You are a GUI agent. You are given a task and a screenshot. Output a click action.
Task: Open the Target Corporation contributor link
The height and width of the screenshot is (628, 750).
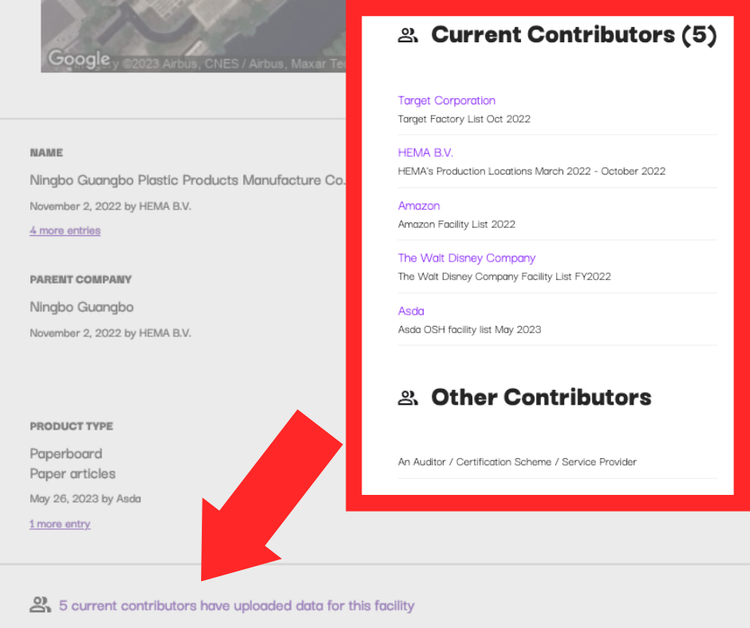click(x=446, y=101)
